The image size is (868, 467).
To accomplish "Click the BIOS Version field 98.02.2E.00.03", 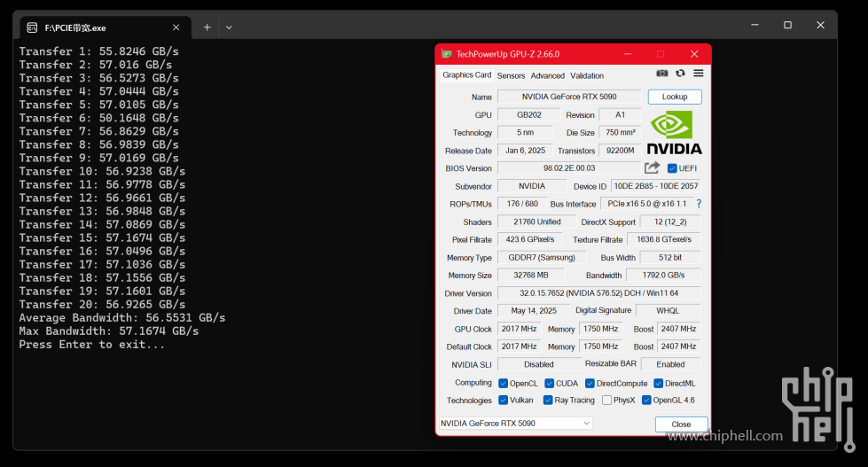I will 569,168.
